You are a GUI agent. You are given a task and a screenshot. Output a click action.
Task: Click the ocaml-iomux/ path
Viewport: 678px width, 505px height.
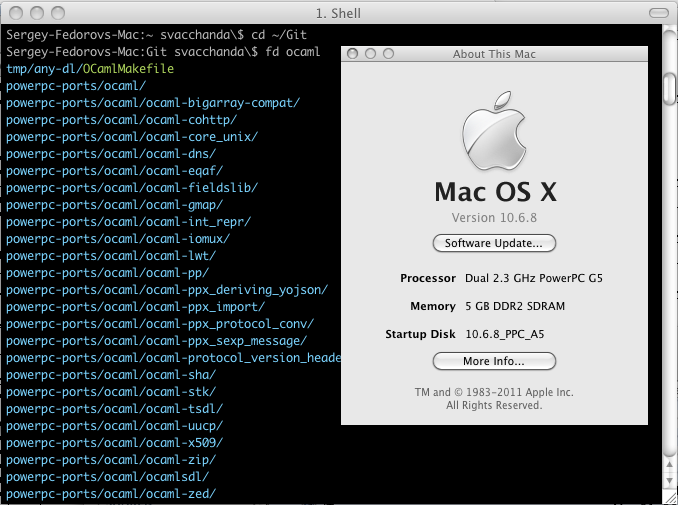pyautogui.click(x=118, y=239)
